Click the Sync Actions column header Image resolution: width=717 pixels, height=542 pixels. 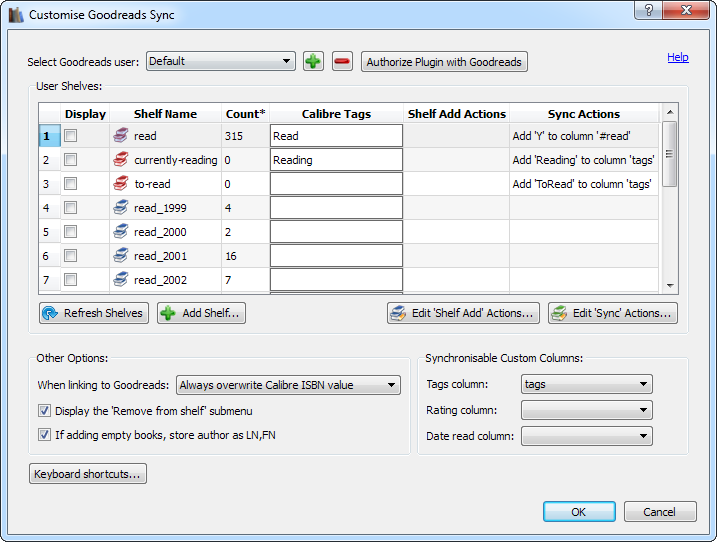pos(584,114)
